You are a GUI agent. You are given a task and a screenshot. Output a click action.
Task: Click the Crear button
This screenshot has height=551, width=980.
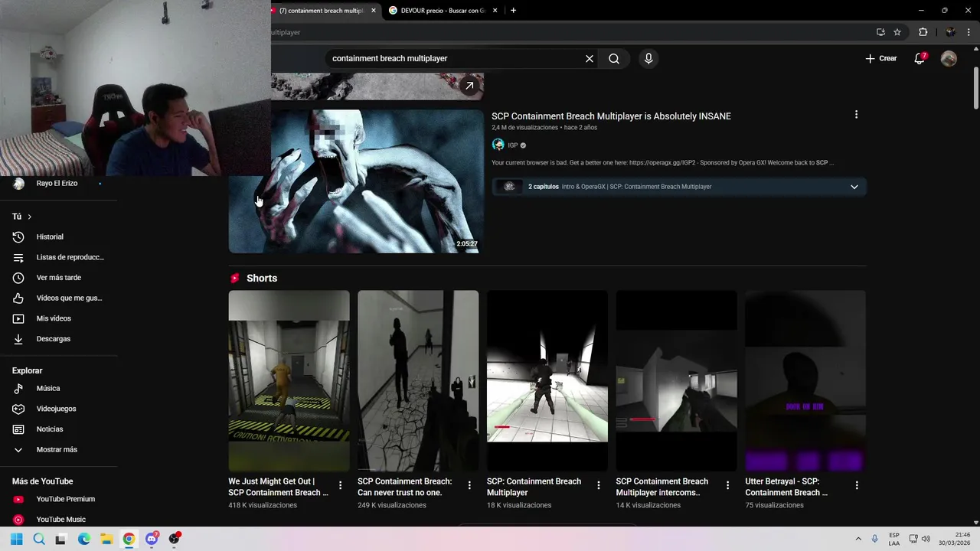(x=881, y=59)
